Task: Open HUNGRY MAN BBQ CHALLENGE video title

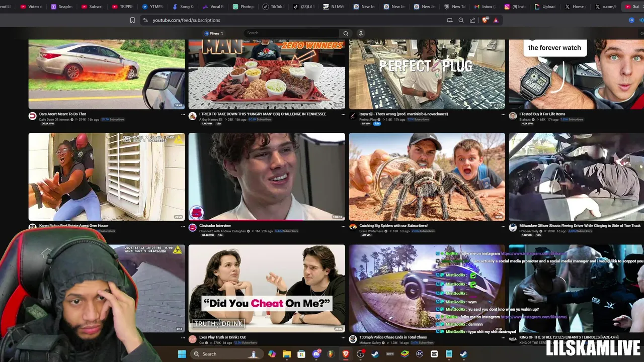Action: 263,114
